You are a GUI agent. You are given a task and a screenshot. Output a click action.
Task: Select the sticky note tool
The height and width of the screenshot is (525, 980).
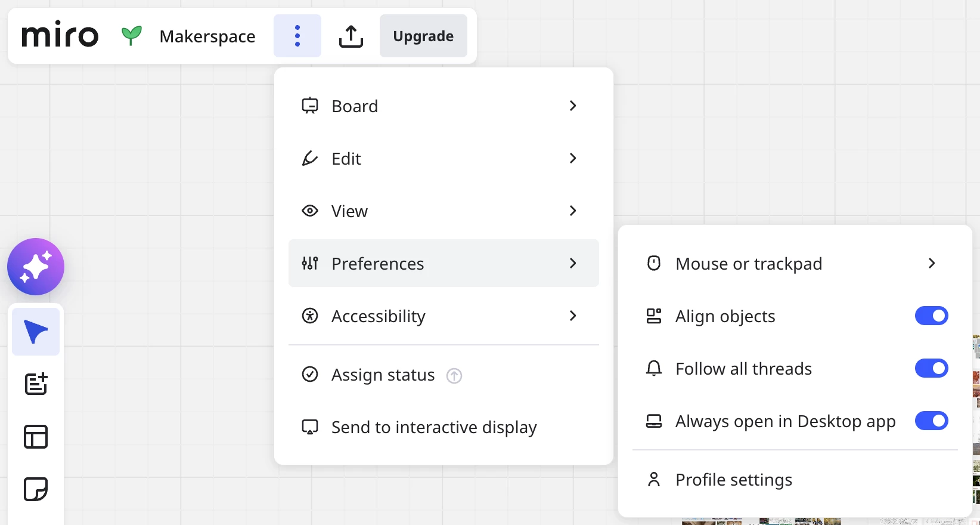(36, 489)
